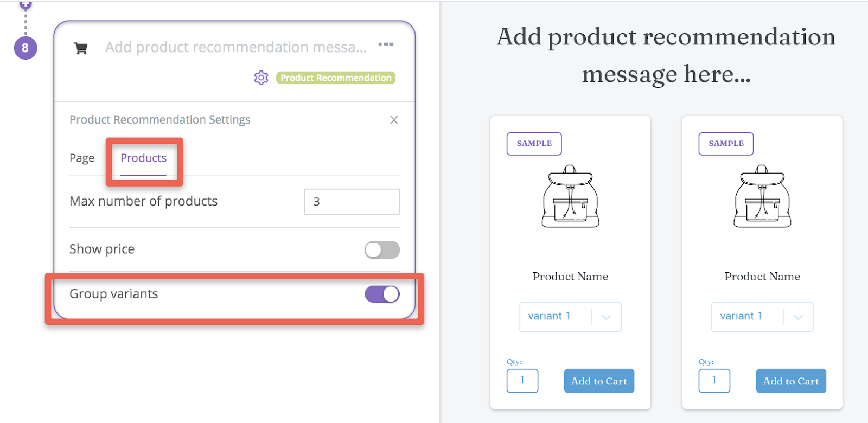868x423 pixels.
Task: Enable the Show price toggle
Action: [x=382, y=250]
